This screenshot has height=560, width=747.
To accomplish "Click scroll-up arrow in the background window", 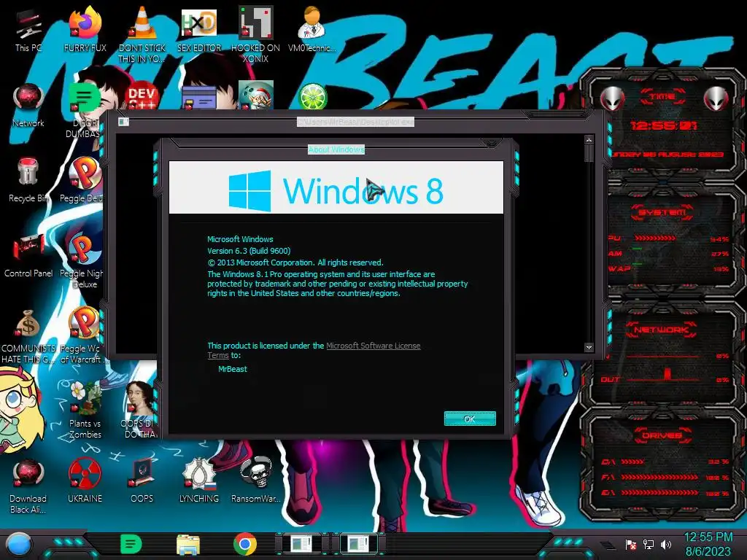I will (589, 140).
